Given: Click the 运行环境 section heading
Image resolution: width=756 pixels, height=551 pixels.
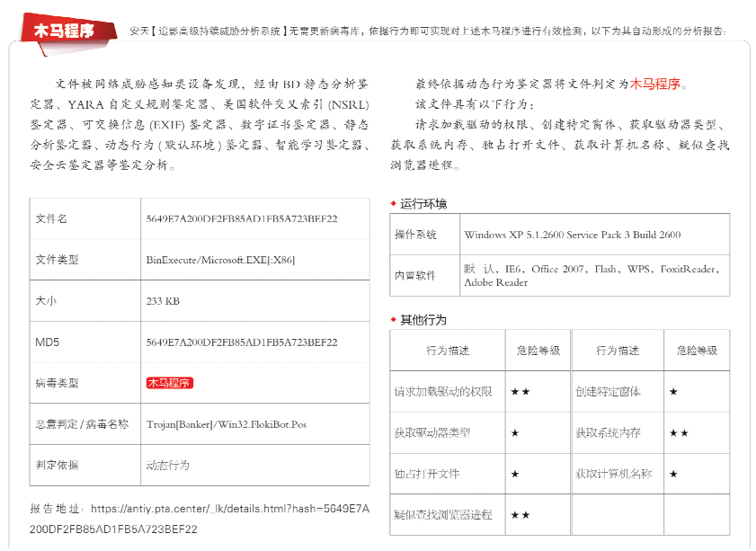Looking at the screenshot, I should (x=423, y=204).
